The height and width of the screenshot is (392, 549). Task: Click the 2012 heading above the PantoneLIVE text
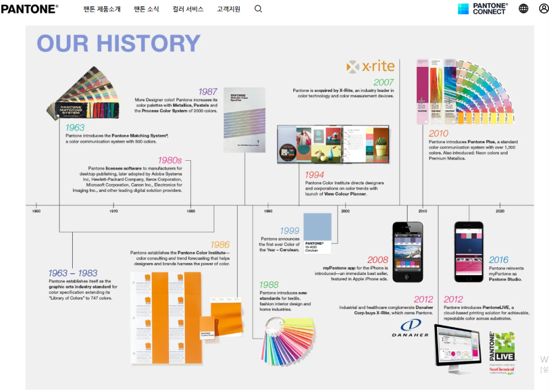pos(454,299)
